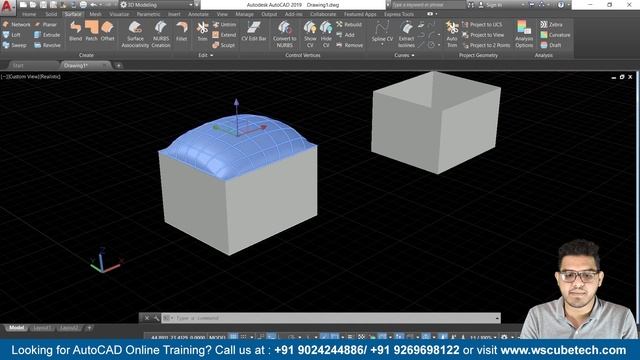Click the surface Blend tool
The height and width of the screenshot is (360, 640).
pyautogui.click(x=76, y=31)
